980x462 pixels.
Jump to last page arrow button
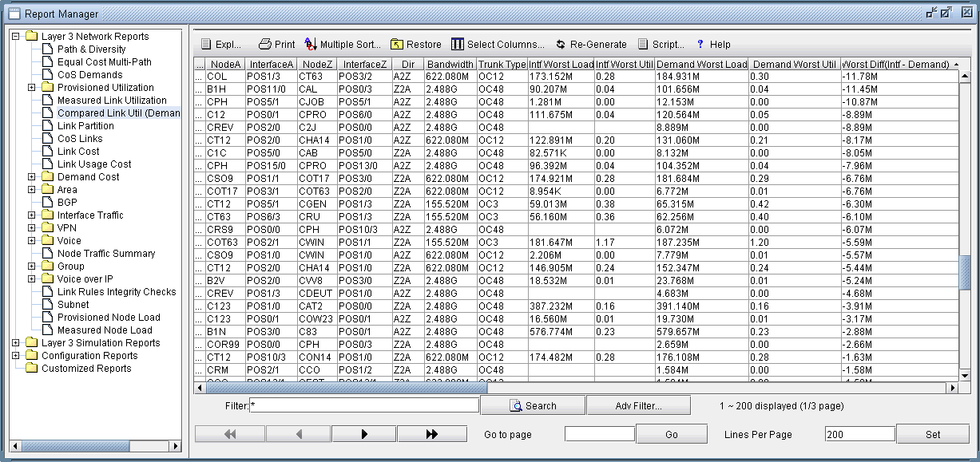tap(431, 434)
